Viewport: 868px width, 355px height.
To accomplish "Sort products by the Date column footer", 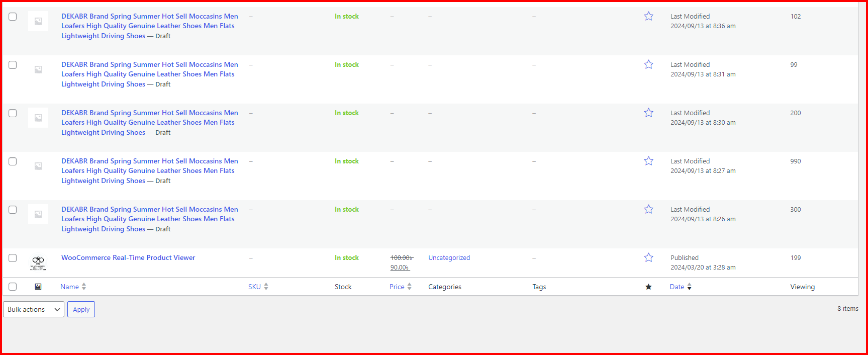I will 681,287.
